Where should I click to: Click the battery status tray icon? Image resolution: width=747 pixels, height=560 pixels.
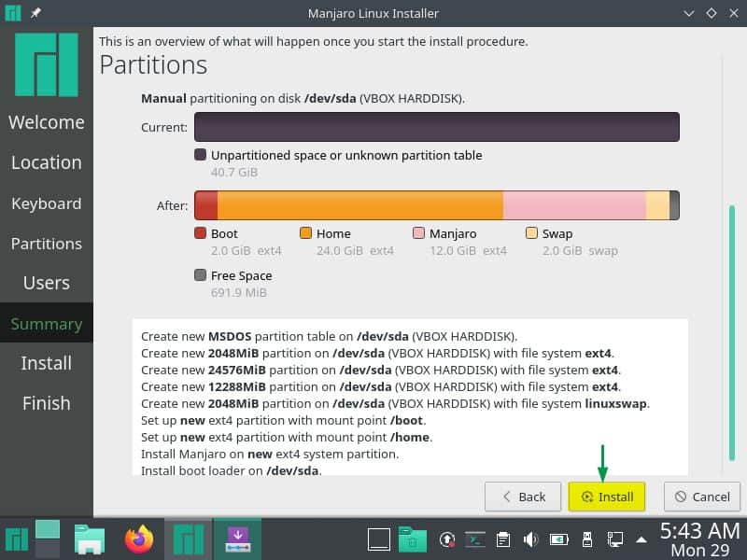click(x=559, y=539)
